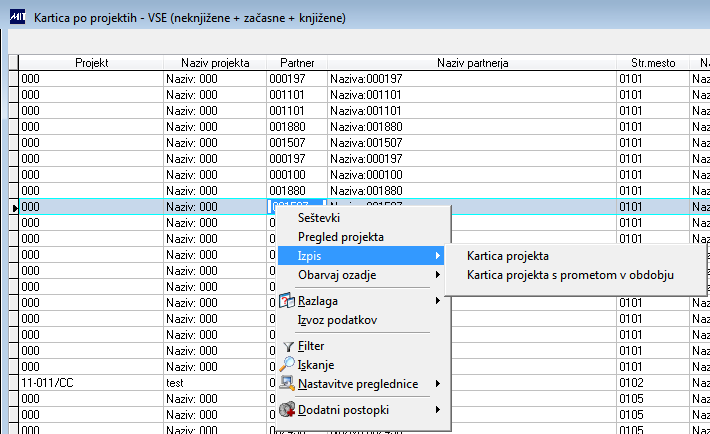Click the Filter funnel icon
Screen dimensions: 710x434
pos(288,347)
